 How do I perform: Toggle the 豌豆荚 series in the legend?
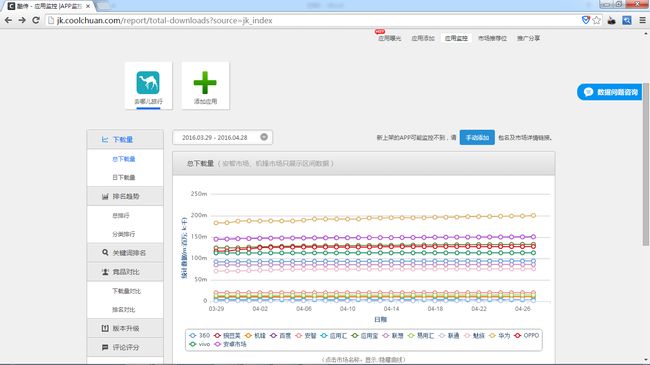[227, 335]
